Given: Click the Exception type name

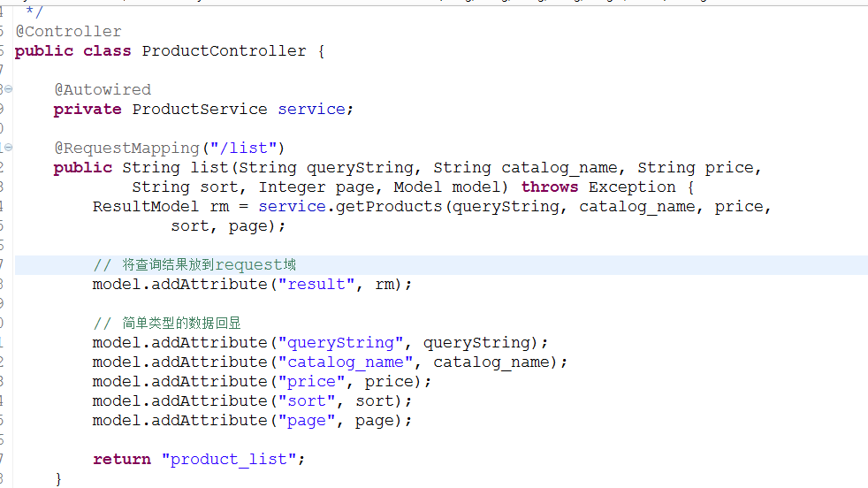Looking at the screenshot, I should click(632, 187).
